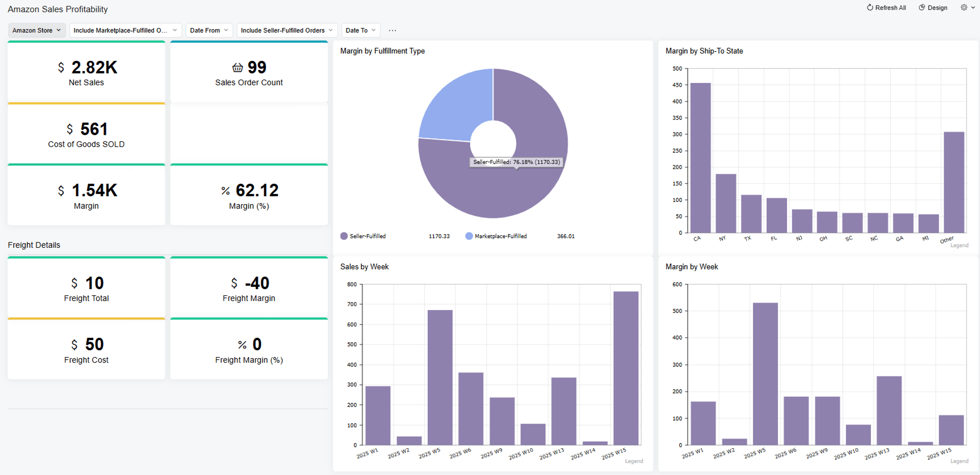Open the Date To filter dropdown
980x475 pixels.
[x=360, y=30]
